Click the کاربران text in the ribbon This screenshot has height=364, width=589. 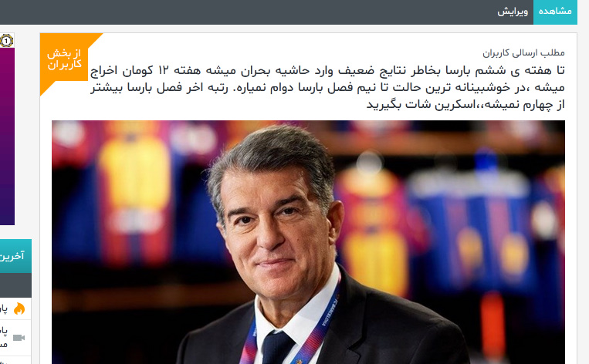click(64, 65)
